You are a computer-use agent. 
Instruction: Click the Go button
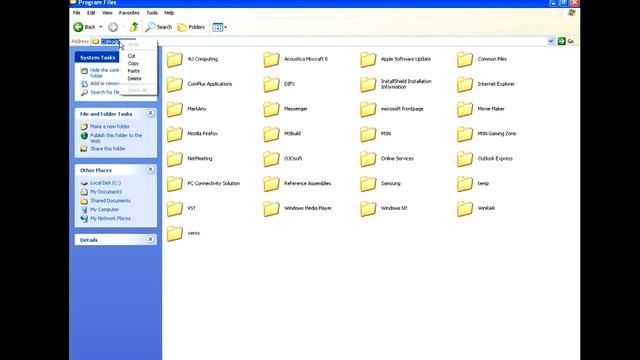(566, 41)
